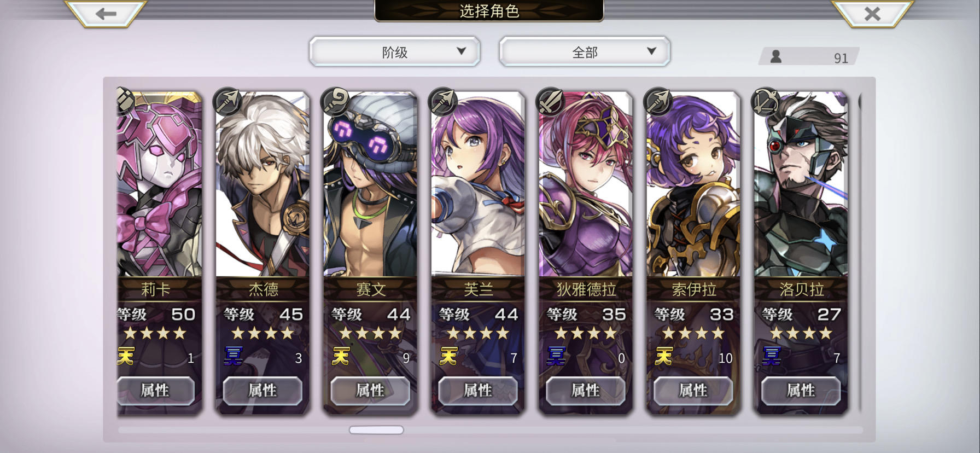Open the 阶级 sort dropdown
The height and width of the screenshot is (453, 980).
pos(394,52)
